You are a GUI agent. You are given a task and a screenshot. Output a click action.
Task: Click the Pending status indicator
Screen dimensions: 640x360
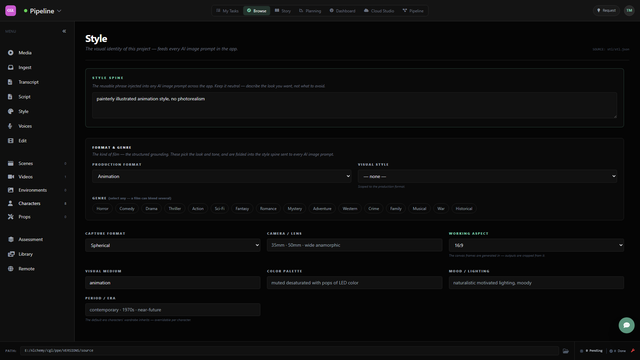pos(591,351)
